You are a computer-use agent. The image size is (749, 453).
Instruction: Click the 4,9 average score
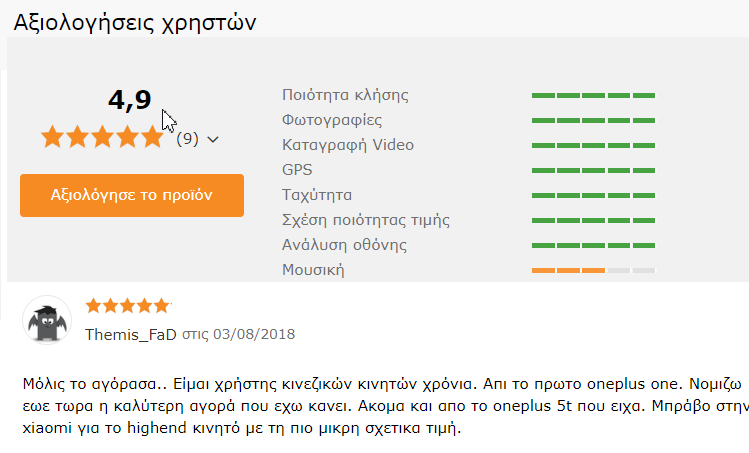(x=129, y=100)
